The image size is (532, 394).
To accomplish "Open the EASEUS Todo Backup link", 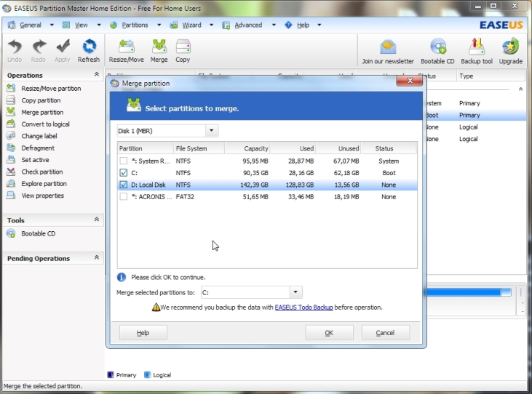I will click(x=303, y=307).
